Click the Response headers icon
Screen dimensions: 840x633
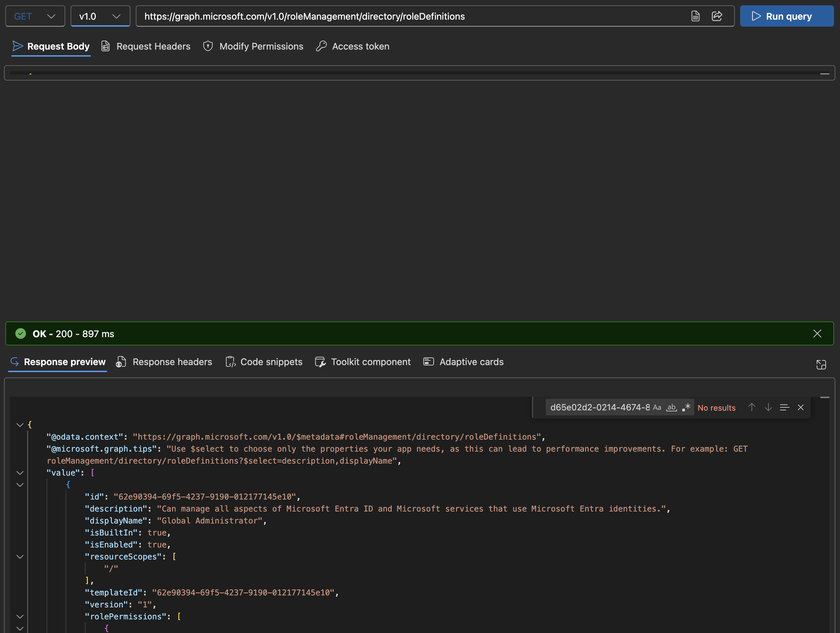(x=121, y=362)
